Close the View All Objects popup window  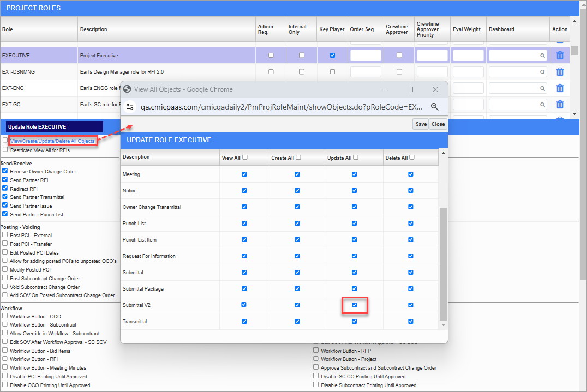pos(435,89)
